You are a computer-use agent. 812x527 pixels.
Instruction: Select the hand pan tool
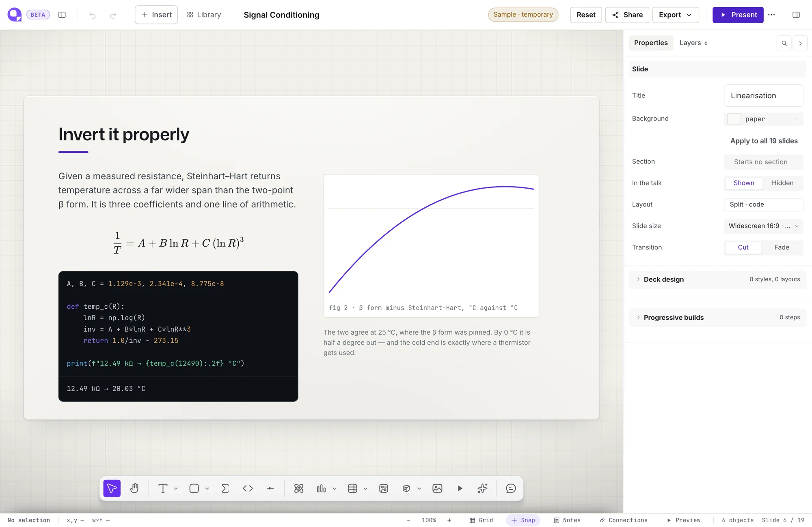coord(134,488)
